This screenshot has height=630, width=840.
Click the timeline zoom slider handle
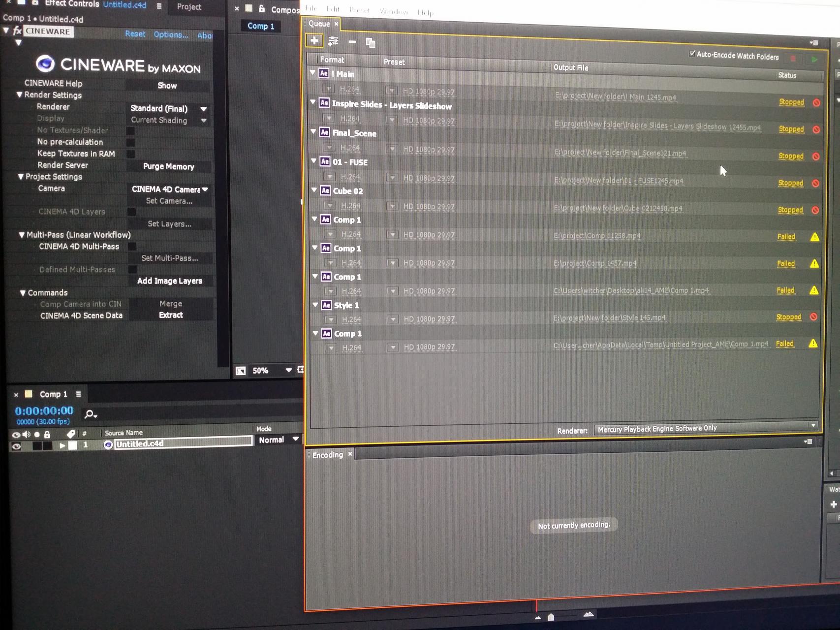pyautogui.click(x=551, y=617)
